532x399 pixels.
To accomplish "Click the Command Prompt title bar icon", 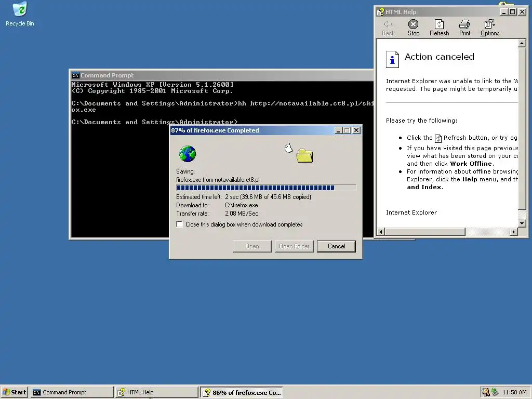I will coord(75,75).
